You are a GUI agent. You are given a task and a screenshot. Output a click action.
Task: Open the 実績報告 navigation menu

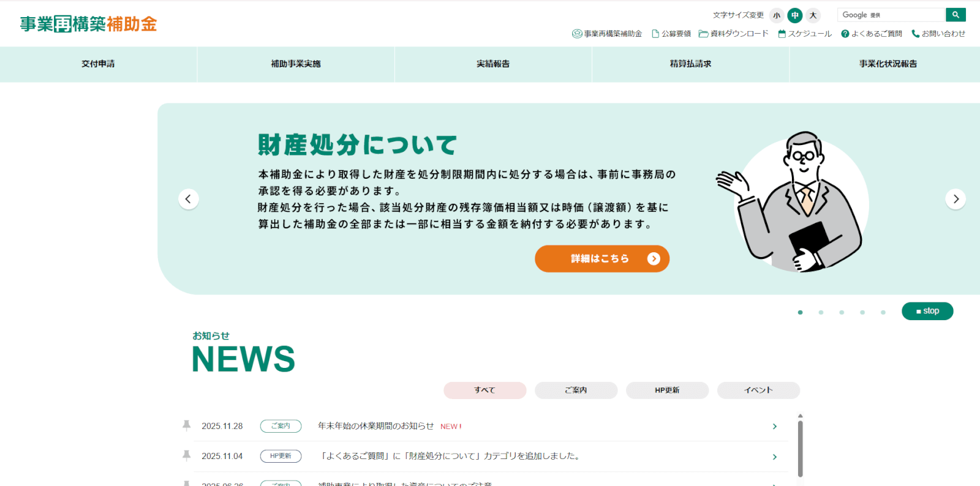[x=493, y=64]
